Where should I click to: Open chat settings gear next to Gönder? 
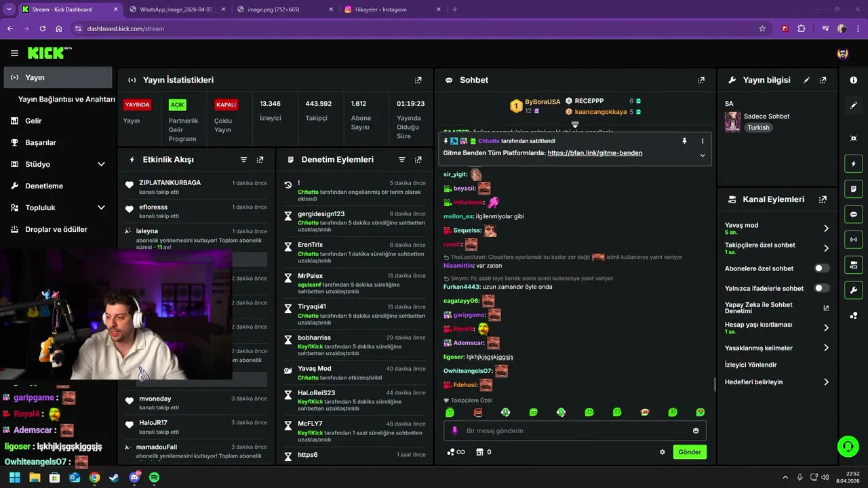pos(663,452)
